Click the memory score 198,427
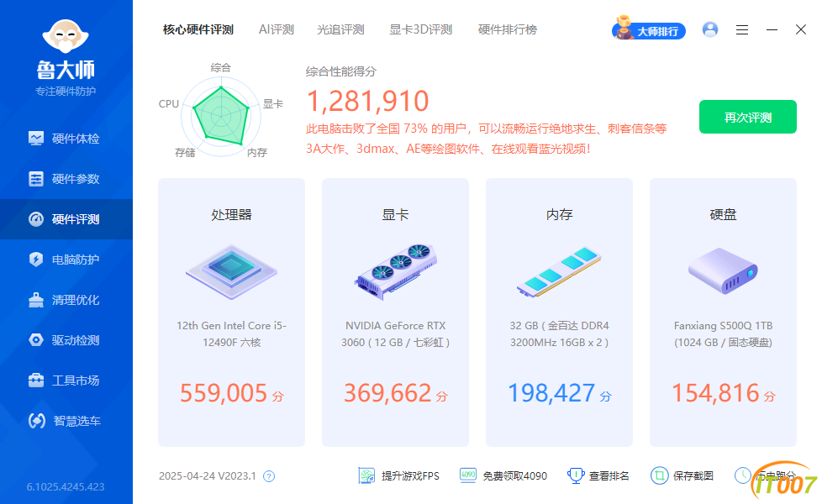 pos(551,393)
